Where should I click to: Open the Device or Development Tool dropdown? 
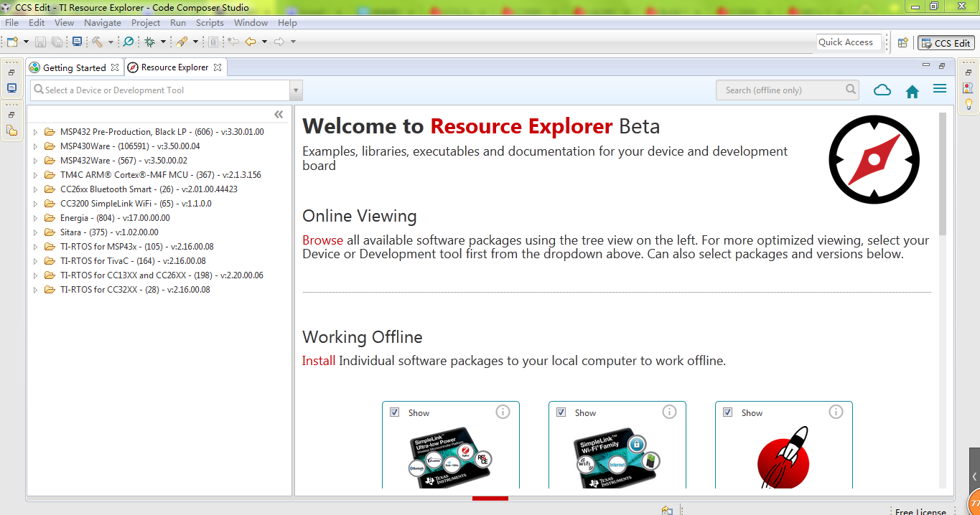click(x=296, y=90)
